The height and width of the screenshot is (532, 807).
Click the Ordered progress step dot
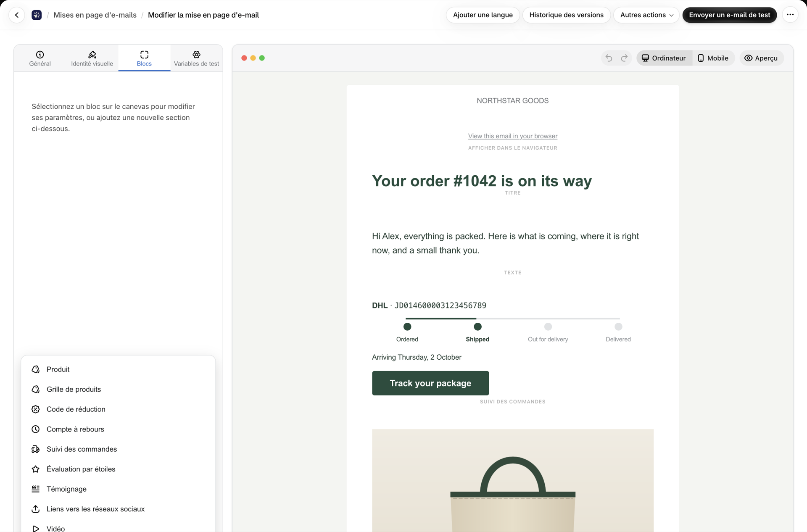(407, 327)
